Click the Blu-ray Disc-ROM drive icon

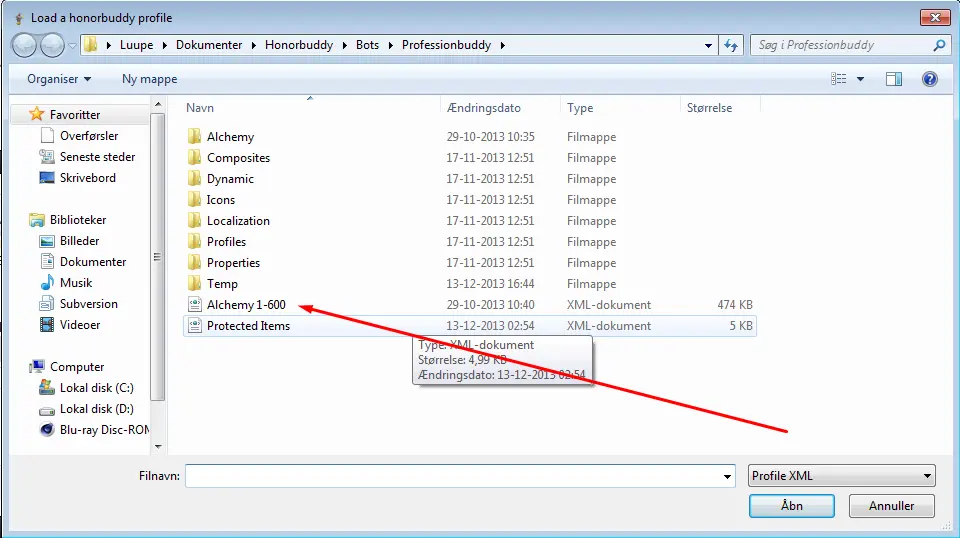47,430
